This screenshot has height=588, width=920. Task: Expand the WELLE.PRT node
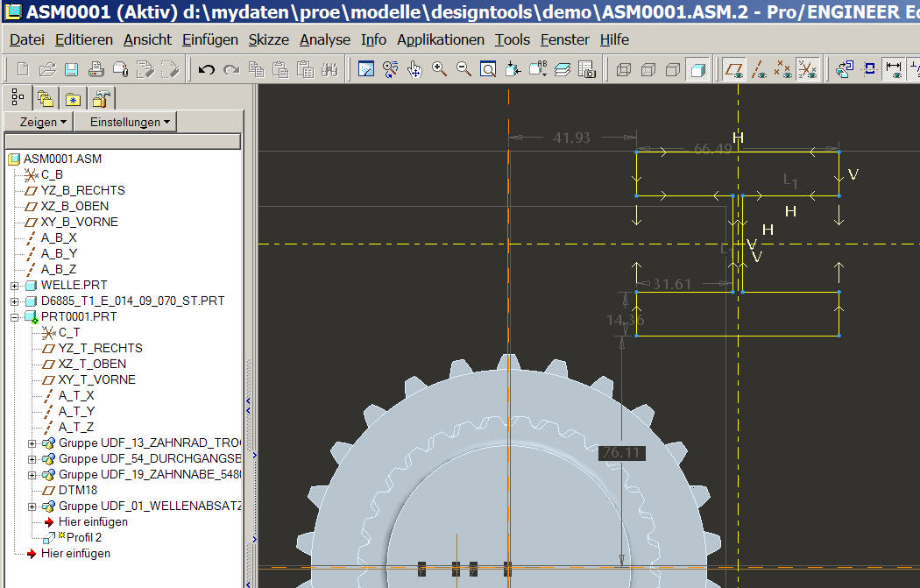(14, 286)
